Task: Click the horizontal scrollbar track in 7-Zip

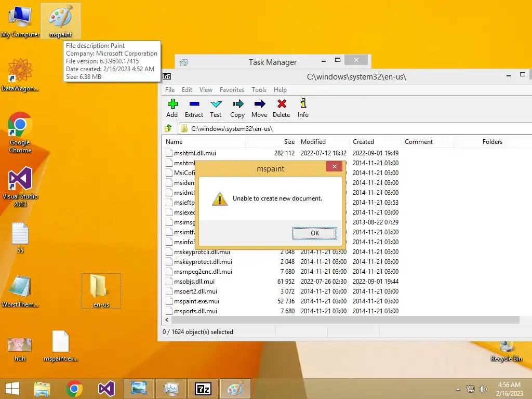Action: pyautogui.click(x=345, y=320)
